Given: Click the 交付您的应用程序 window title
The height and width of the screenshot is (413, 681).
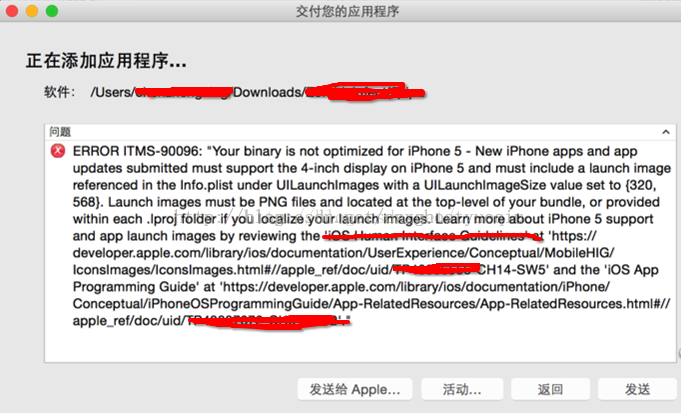Looking at the screenshot, I should click(x=347, y=11).
